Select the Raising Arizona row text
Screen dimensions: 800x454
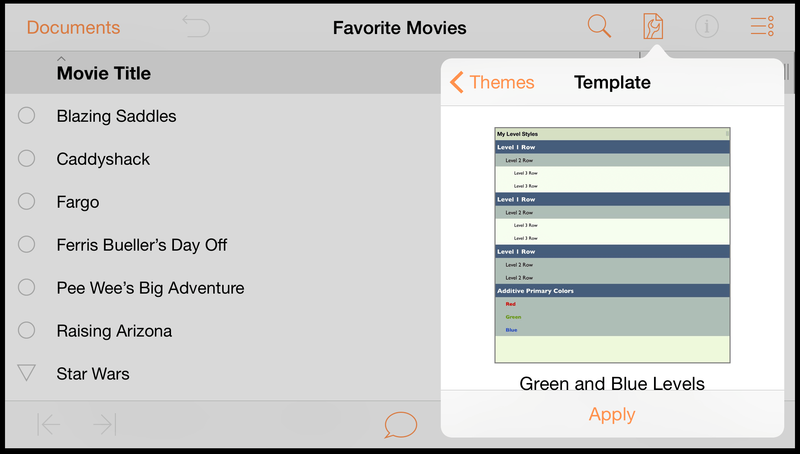click(114, 331)
